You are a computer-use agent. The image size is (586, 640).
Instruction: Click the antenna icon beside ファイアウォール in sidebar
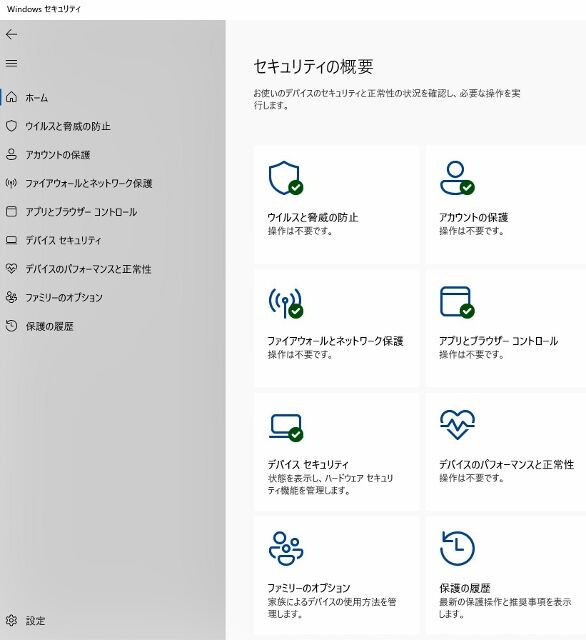pos(11,183)
